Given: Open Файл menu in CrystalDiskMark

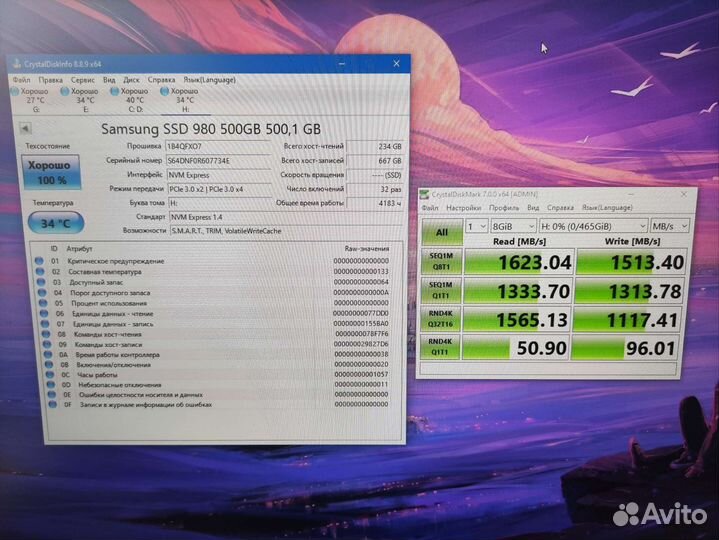Looking at the screenshot, I should (x=430, y=208).
